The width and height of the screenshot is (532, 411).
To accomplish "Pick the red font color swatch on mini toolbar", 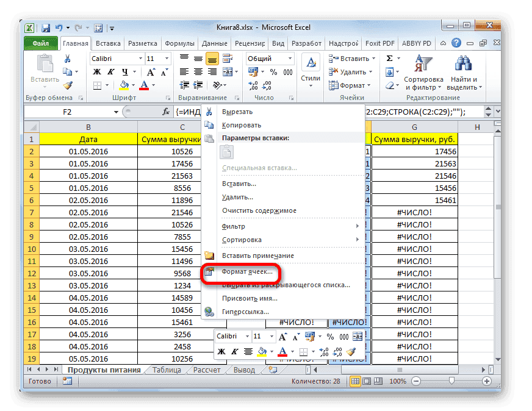I will coord(284,352).
